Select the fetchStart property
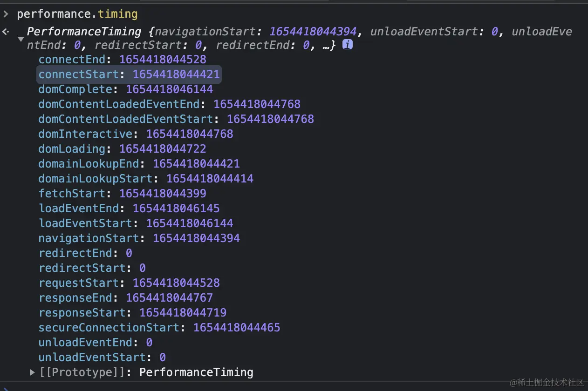Viewport: 588px width, 391px height. 123,194
